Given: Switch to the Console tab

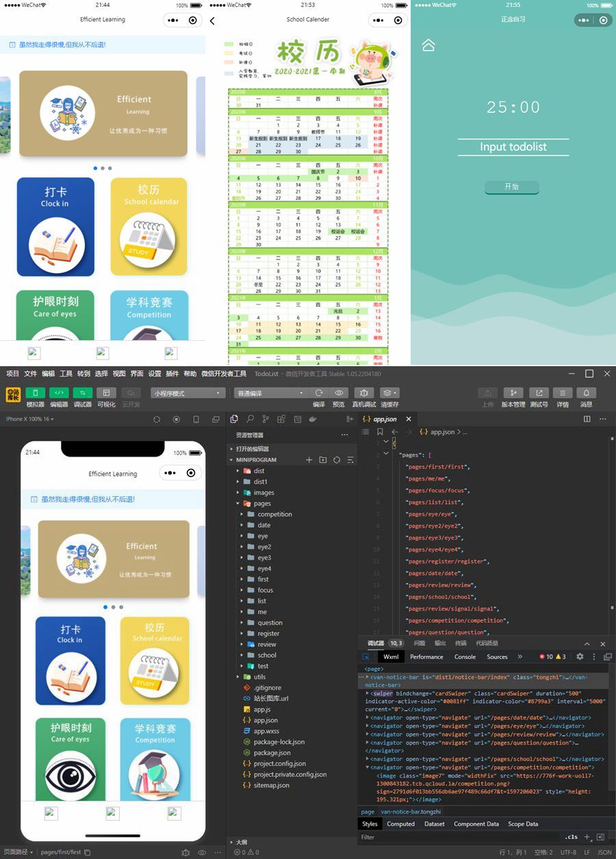Looking at the screenshot, I should pos(465,657).
